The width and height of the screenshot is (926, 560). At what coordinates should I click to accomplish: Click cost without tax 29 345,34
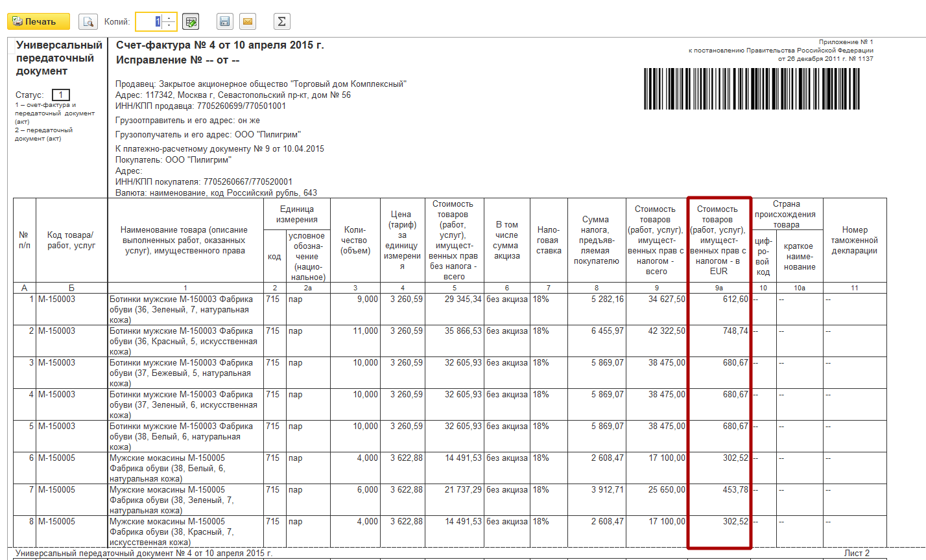[x=463, y=299]
